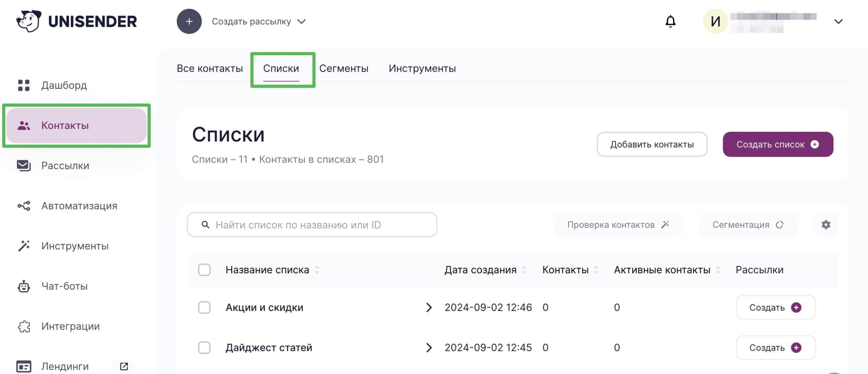
Task: Click the Контакты people icon in sidebar
Action: (x=24, y=126)
